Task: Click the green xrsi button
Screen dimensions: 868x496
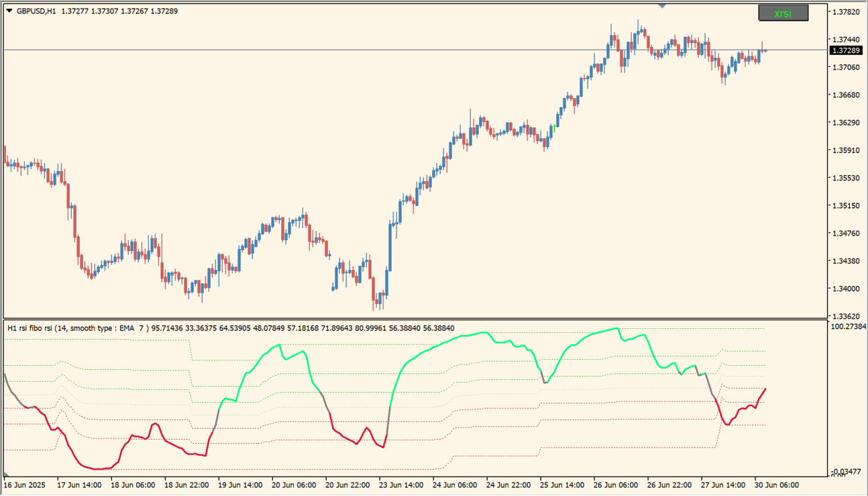Action: click(783, 13)
